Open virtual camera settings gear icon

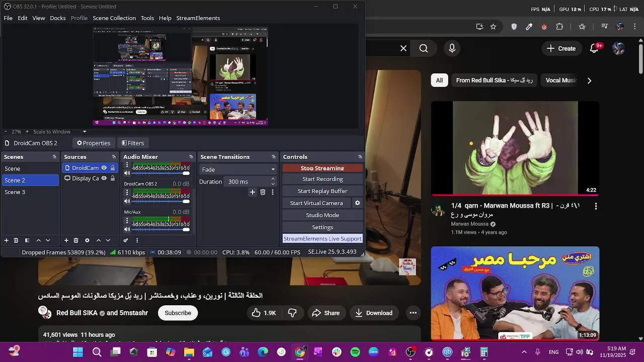point(358,203)
